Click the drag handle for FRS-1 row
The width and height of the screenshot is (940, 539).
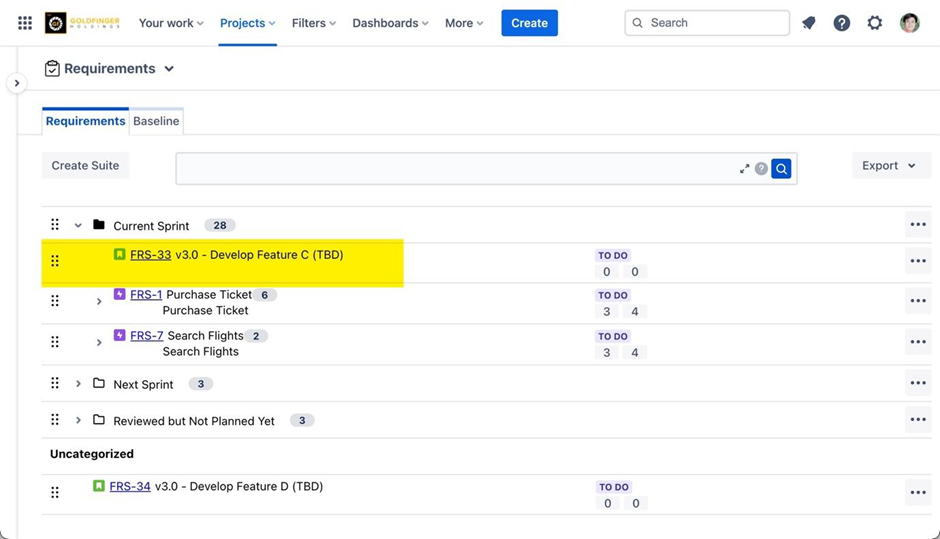click(55, 301)
